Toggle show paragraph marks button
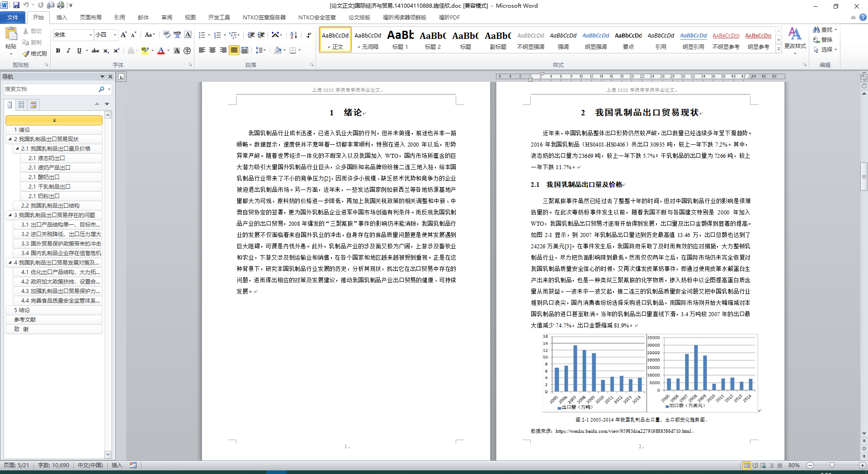This screenshot has width=868, height=474. coord(309,35)
